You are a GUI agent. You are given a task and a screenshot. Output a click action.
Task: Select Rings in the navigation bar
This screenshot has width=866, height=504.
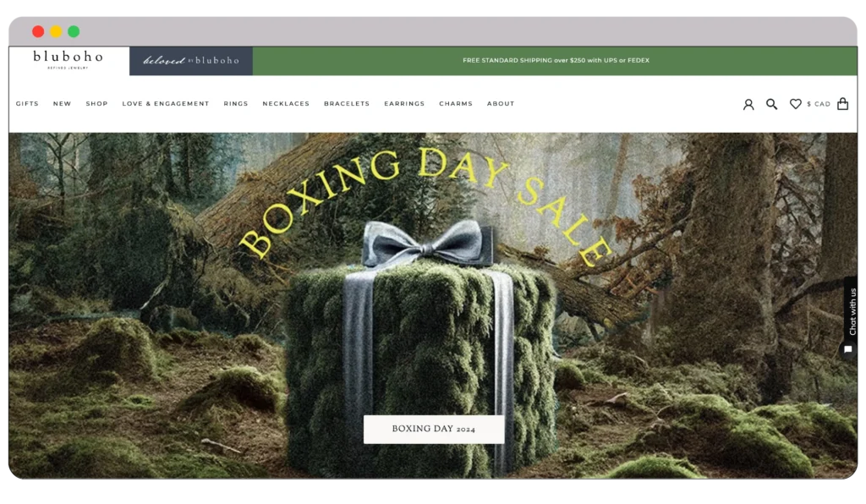[236, 104]
